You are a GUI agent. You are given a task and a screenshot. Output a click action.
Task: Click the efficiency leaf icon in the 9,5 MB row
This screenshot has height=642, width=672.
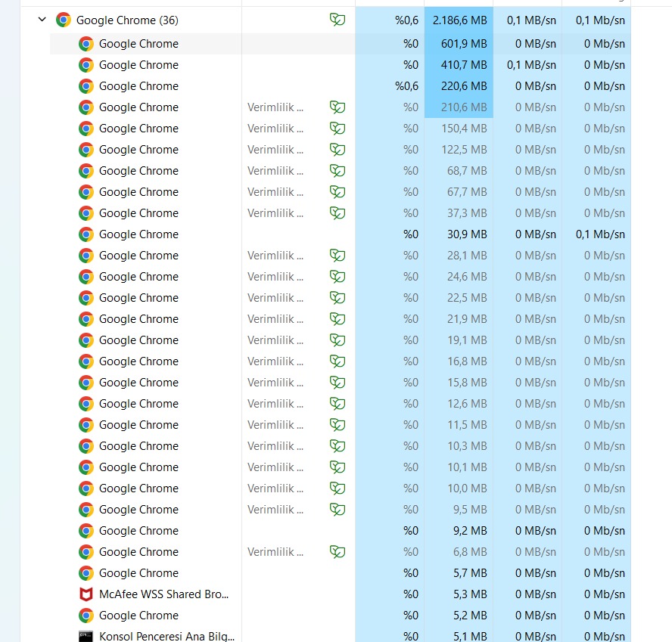(338, 510)
